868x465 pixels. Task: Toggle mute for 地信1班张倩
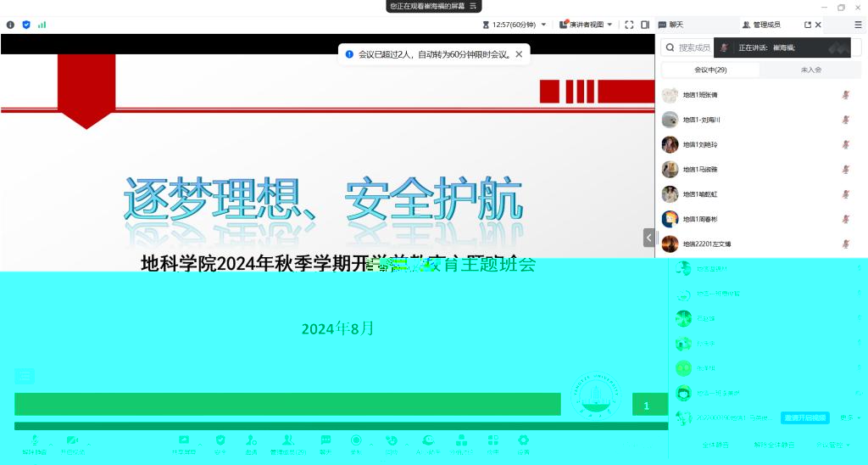(x=845, y=95)
